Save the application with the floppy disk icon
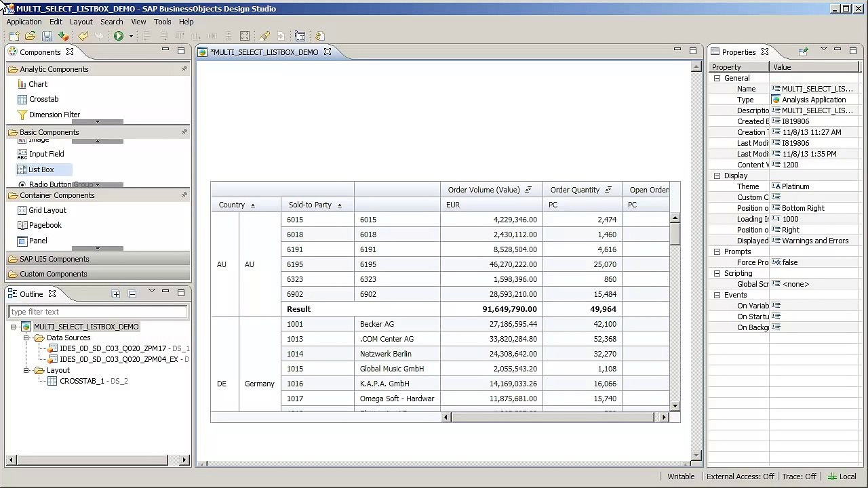 click(47, 36)
